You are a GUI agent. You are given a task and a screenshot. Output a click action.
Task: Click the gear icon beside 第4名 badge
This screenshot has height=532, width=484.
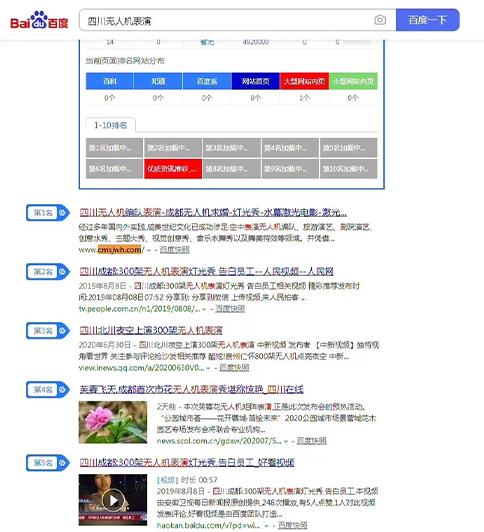pyautogui.click(x=62, y=390)
